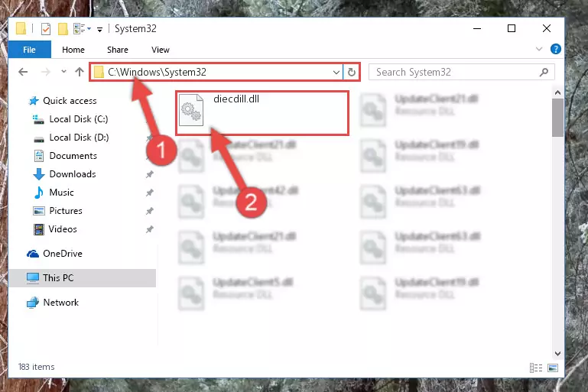Open the Help question mark icon
This screenshot has width=588, height=392.
[x=555, y=49]
